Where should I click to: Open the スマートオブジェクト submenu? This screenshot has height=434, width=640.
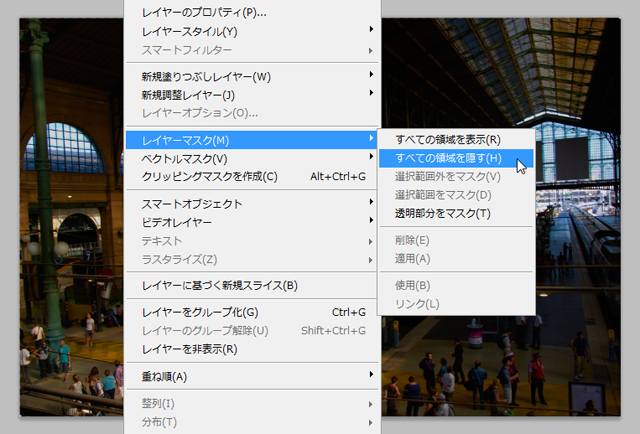click(x=252, y=204)
